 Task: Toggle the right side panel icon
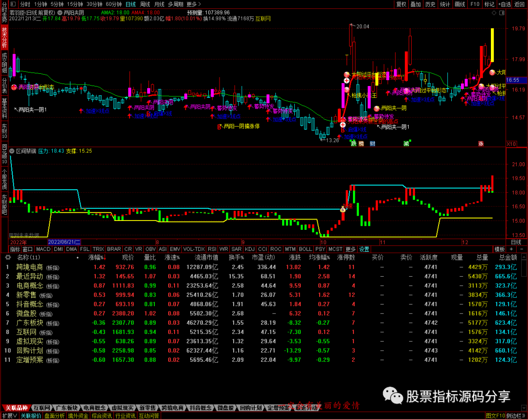pos(502,13)
